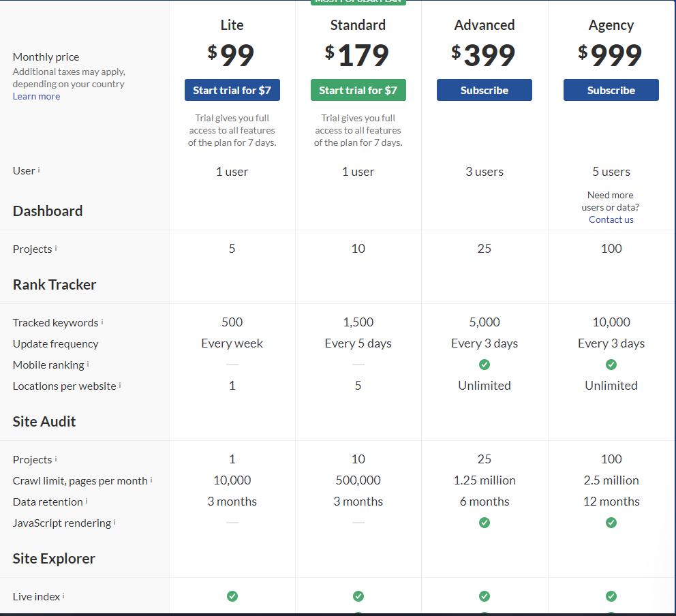This screenshot has width=676, height=616.
Task: Start the Lite plan $7 trial
Action: click(232, 90)
